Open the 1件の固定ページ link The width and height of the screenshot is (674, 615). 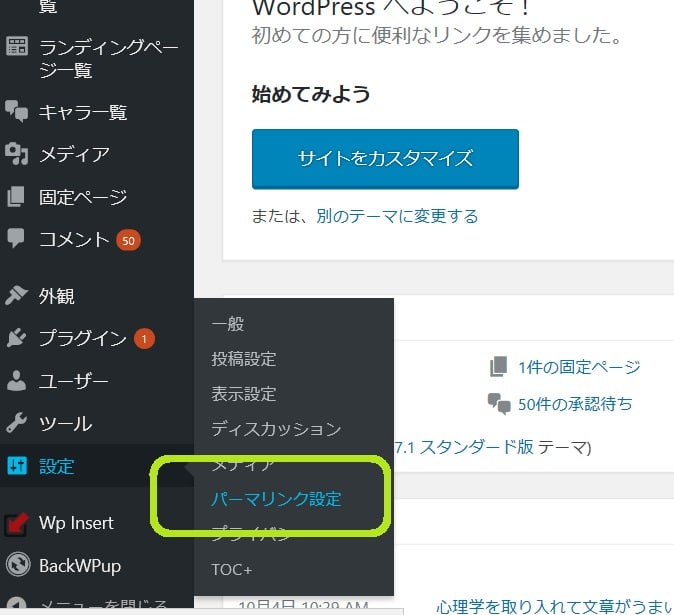coord(579,367)
